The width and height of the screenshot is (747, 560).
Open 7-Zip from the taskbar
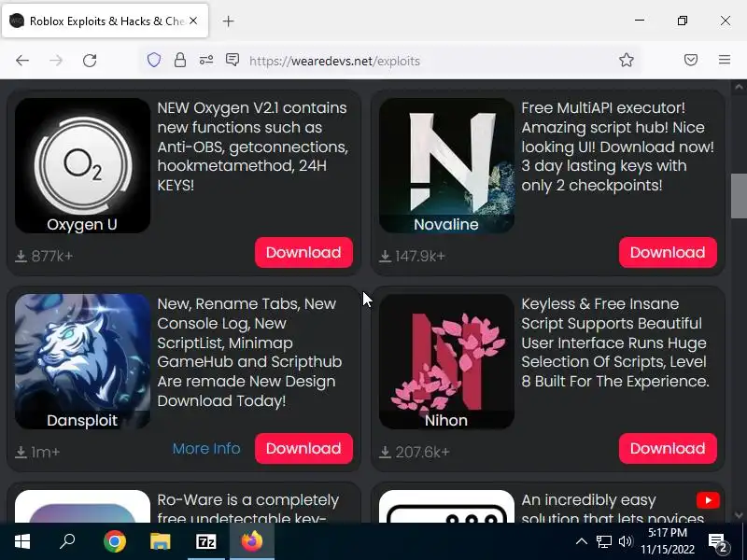tap(205, 541)
